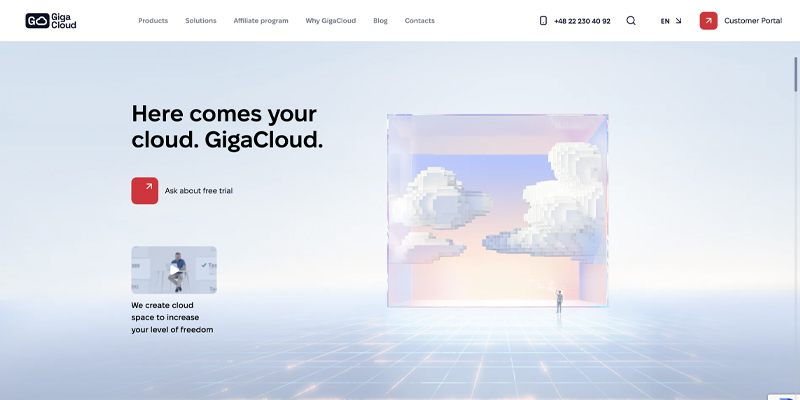Click the phone icon in the header
The width and height of the screenshot is (800, 400).
(x=543, y=20)
